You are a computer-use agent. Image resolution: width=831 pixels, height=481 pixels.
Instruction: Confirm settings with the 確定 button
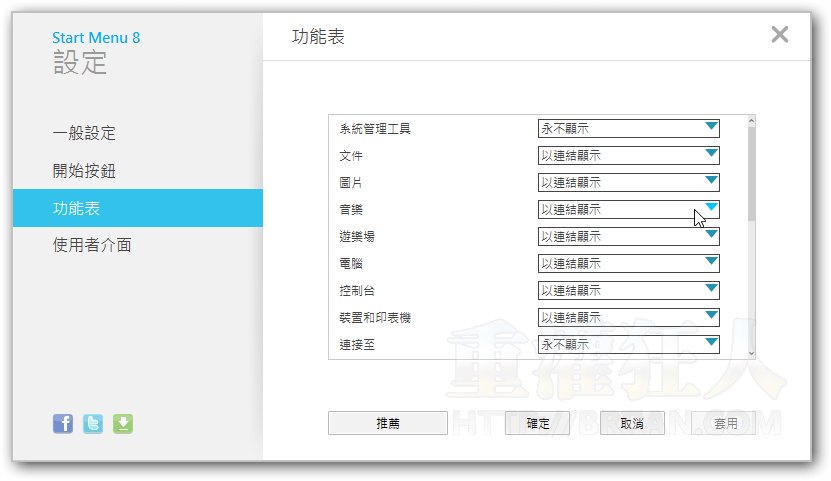(x=537, y=423)
